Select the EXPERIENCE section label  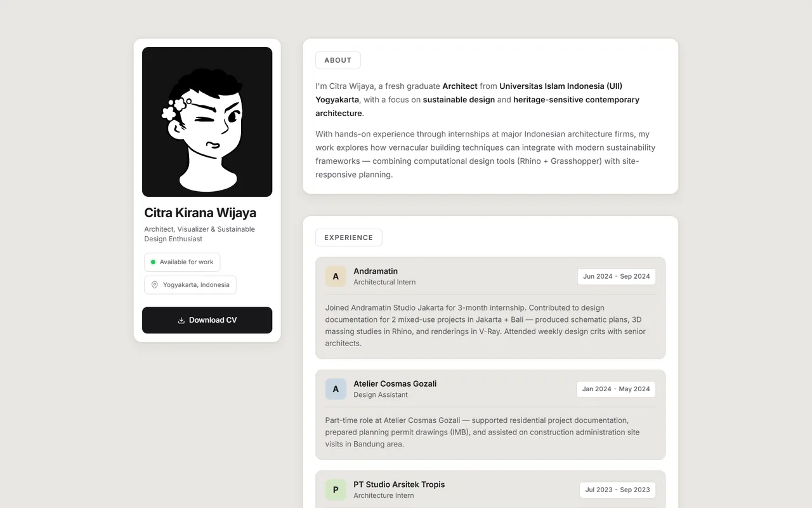click(x=349, y=237)
